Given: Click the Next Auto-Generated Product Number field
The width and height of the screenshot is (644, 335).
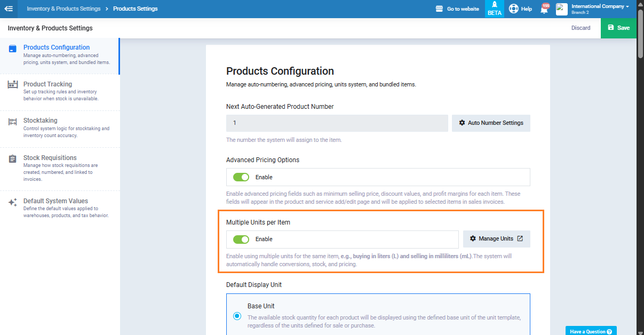Looking at the screenshot, I should pyautogui.click(x=337, y=123).
